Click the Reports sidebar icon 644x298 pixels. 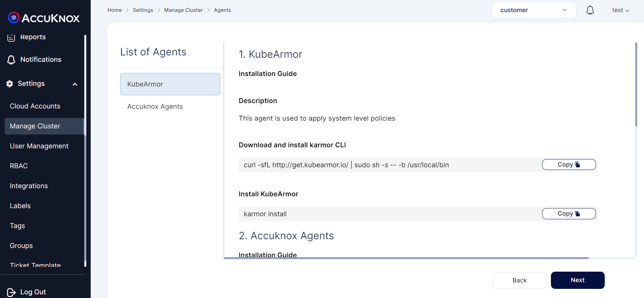pyautogui.click(x=11, y=37)
